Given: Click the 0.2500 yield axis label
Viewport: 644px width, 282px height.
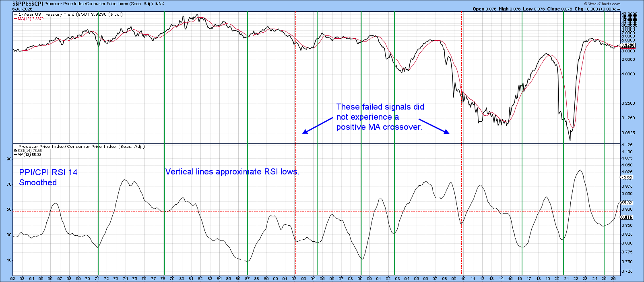Looking at the screenshot, I should [x=628, y=104].
